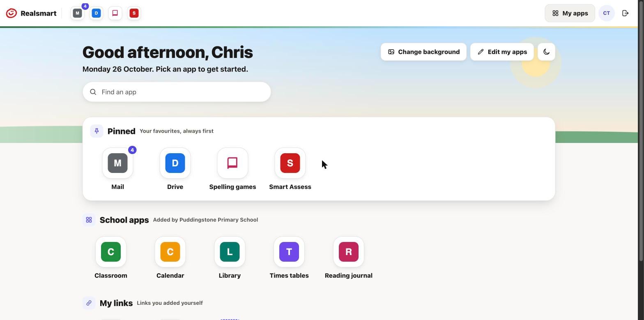The image size is (644, 320).
Task: Click the page vertical scrollbar
Action: (641, 131)
